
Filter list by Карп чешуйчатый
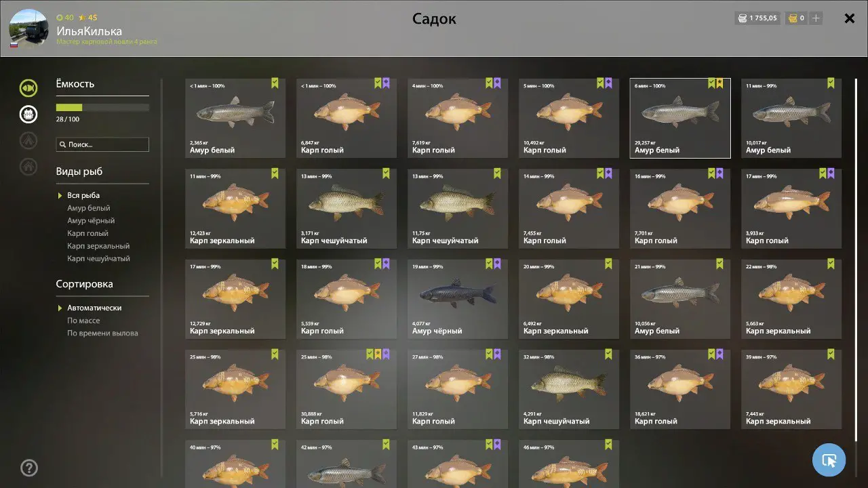(x=98, y=259)
